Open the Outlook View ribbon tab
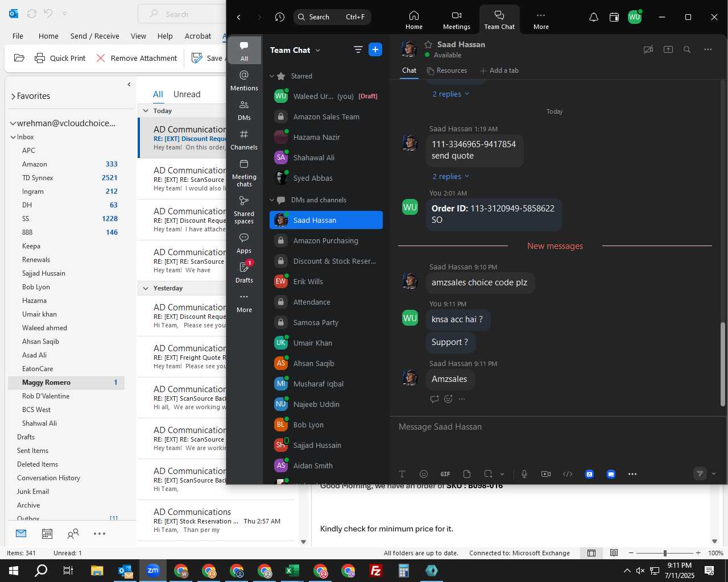This screenshot has width=728, height=582. pyautogui.click(x=138, y=36)
